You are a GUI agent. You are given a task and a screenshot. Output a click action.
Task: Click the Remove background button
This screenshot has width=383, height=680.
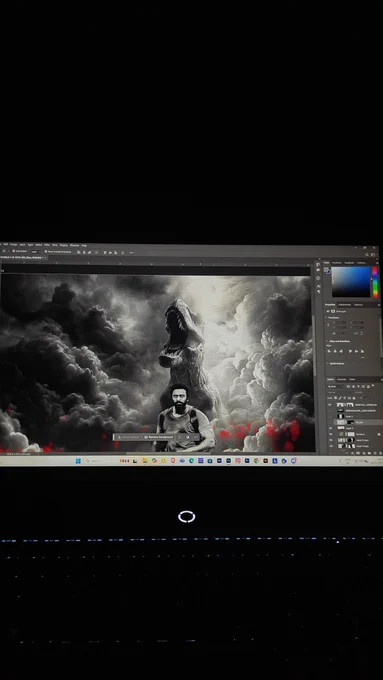(158, 437)
